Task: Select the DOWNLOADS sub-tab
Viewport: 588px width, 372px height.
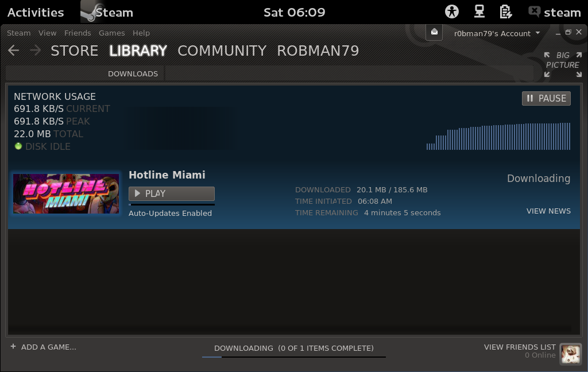Action: [133, 74]
